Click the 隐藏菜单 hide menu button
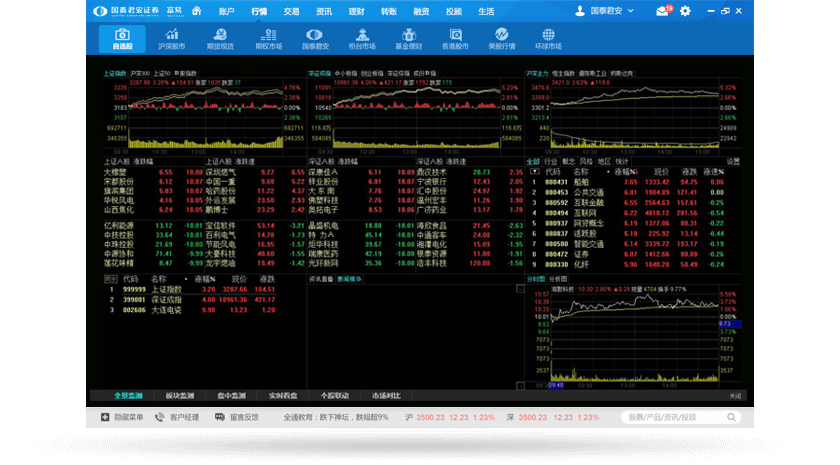Image resolution: width=840 pixels, height=465 pixels. pyautogui.click(x=122, y=417)
